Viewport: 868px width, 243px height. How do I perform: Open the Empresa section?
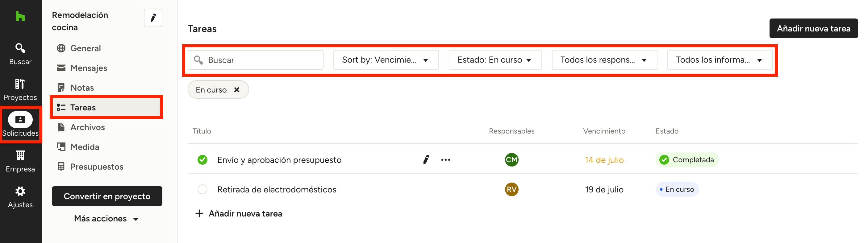(x=20, y=161)
